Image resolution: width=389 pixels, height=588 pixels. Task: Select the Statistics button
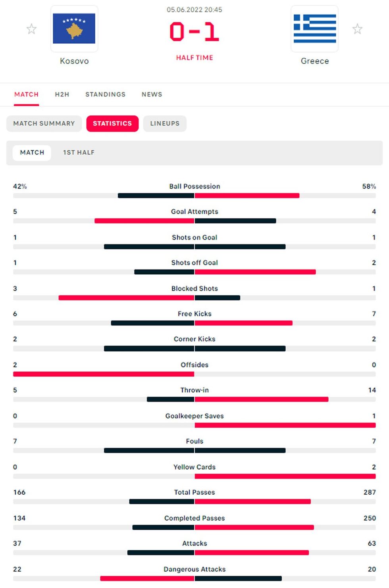[x=112, y=123]
